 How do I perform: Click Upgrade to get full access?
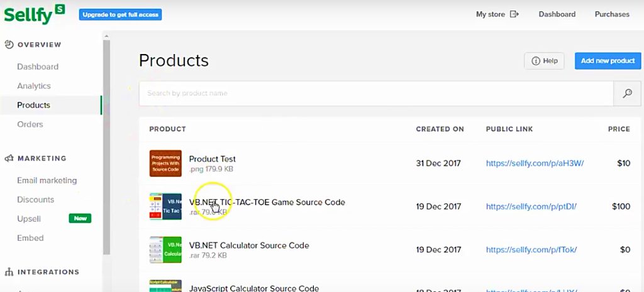coord(120,14)
